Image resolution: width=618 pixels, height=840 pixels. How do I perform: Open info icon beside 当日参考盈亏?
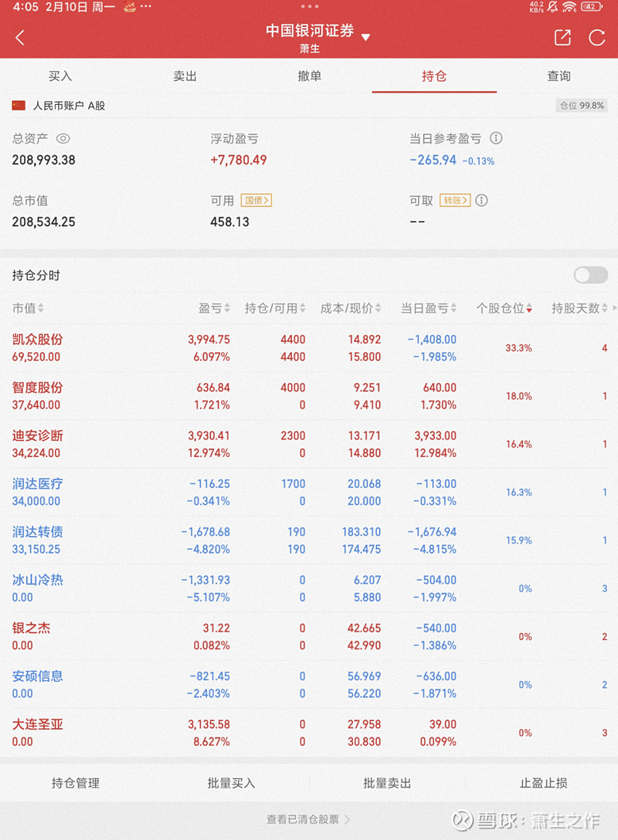point(497,138)
